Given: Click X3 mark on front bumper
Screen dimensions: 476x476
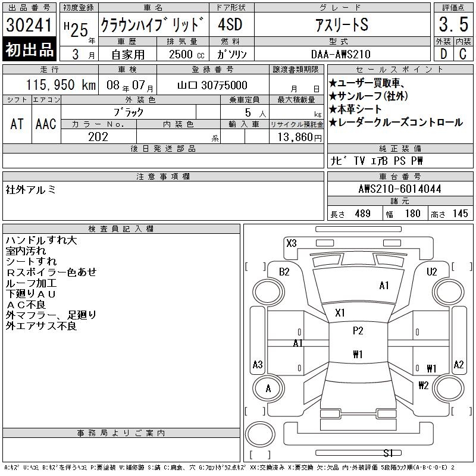Looking at the screenshot, I should 292,243.
